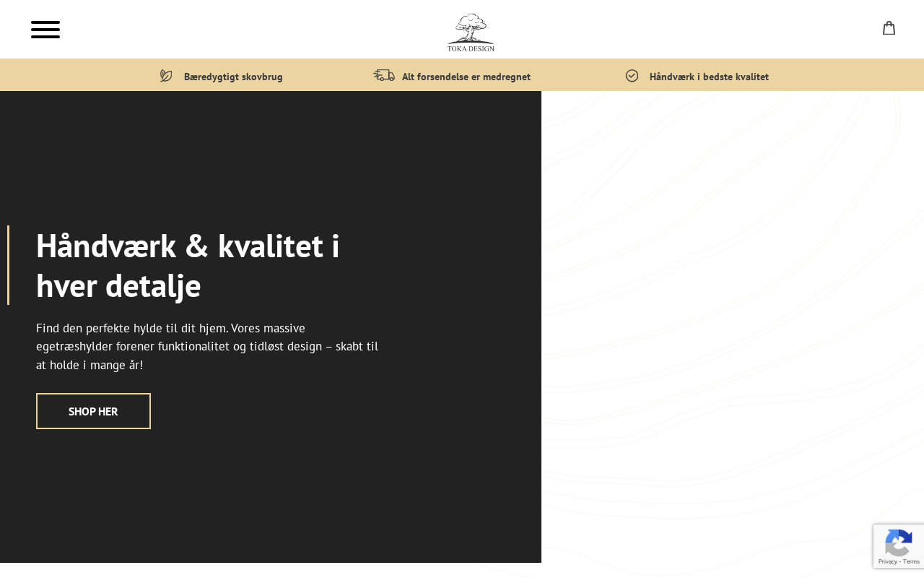
Task: Click 'Bæredygtigt skovbrug' text
Action: point(233,77)
